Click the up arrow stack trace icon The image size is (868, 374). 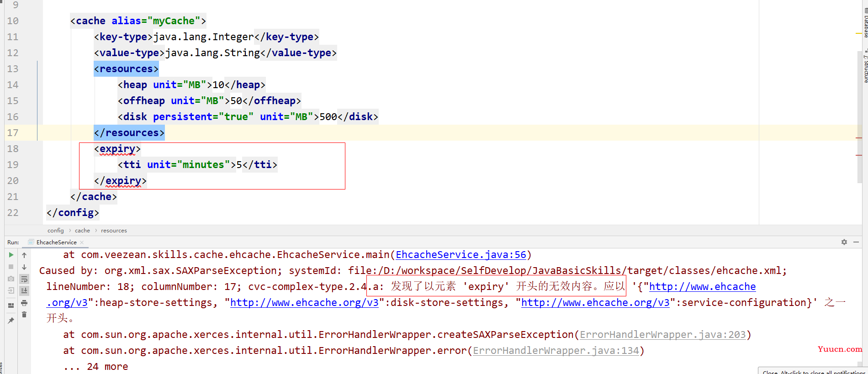click(24, 255)
